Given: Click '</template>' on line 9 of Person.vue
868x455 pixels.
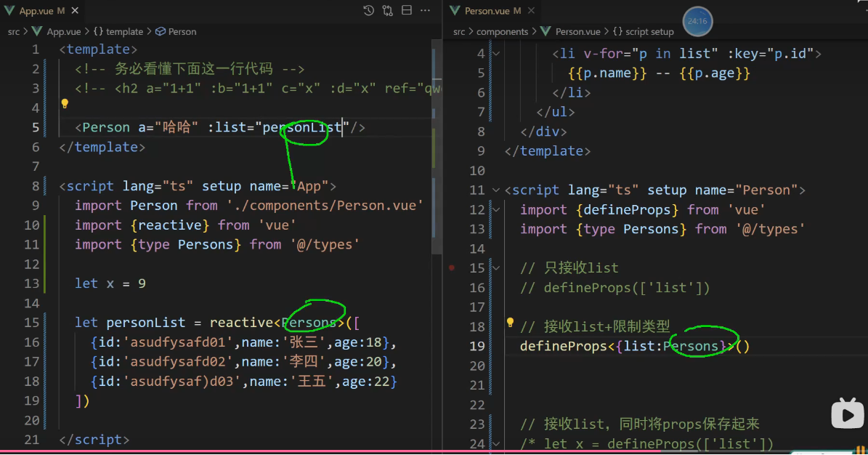Looking at the screenshot, I should (548, 150).
